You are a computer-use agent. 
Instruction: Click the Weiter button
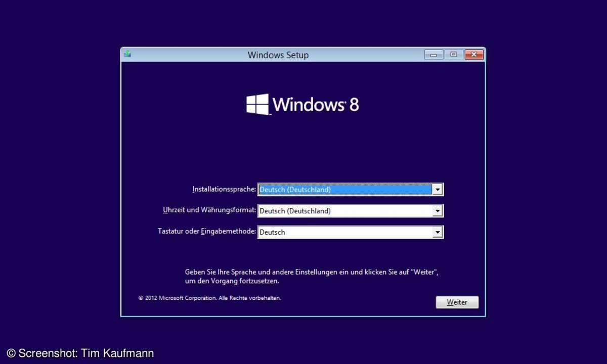[x=457, y=302]
